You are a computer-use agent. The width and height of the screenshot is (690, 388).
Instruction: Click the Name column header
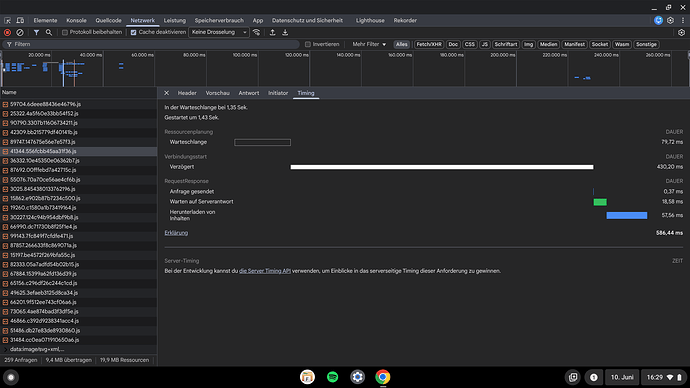coord(78,92)
